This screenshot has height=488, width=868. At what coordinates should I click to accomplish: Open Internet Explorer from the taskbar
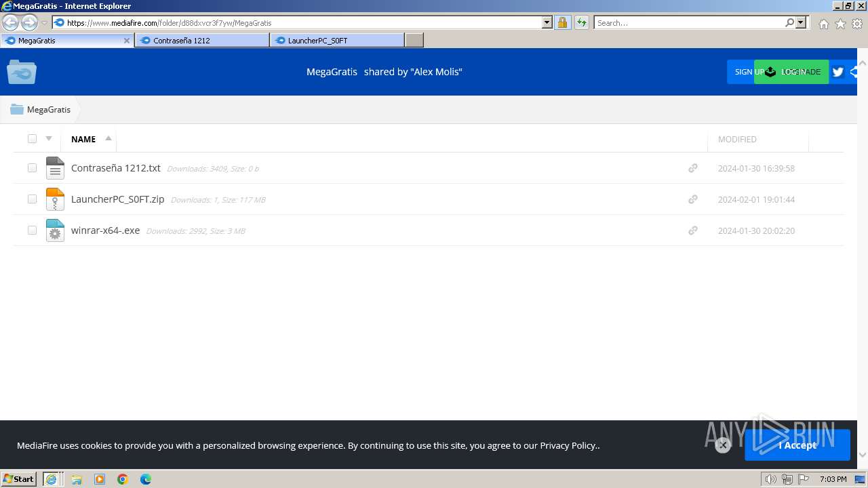tap(51, 479)
